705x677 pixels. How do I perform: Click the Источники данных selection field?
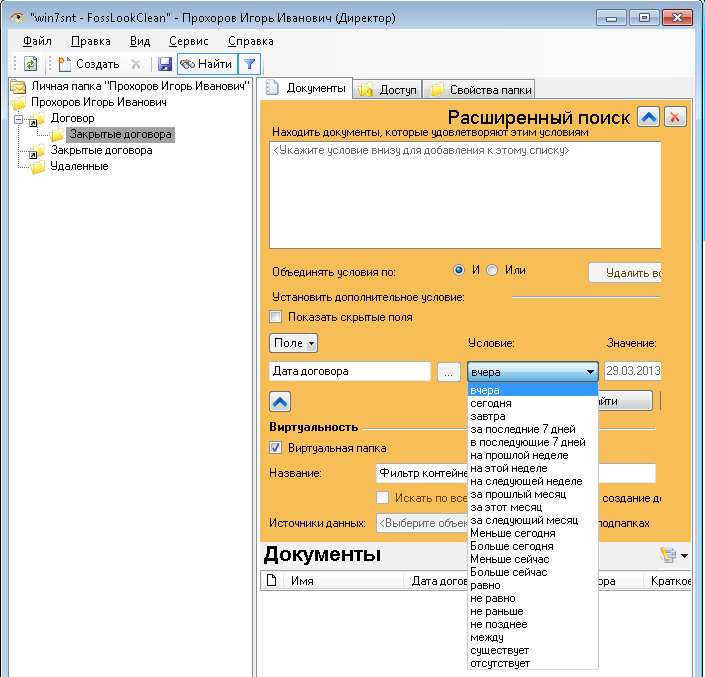(x=422, y=523)
